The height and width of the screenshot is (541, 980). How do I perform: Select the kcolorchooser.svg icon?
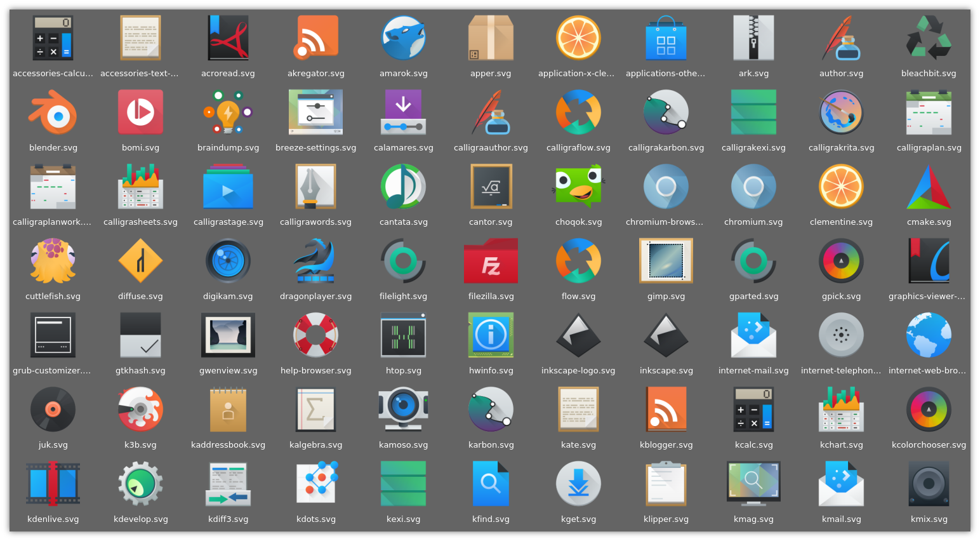click(929, 410)
